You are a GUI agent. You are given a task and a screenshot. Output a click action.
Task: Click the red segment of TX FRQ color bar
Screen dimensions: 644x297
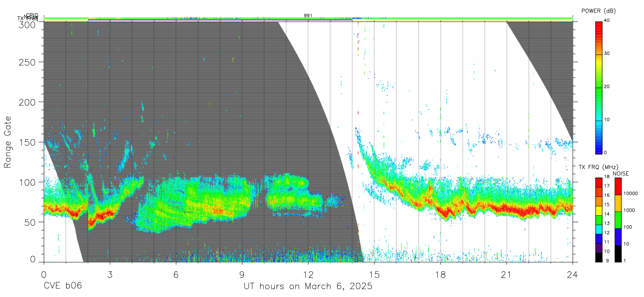(598, 182)
